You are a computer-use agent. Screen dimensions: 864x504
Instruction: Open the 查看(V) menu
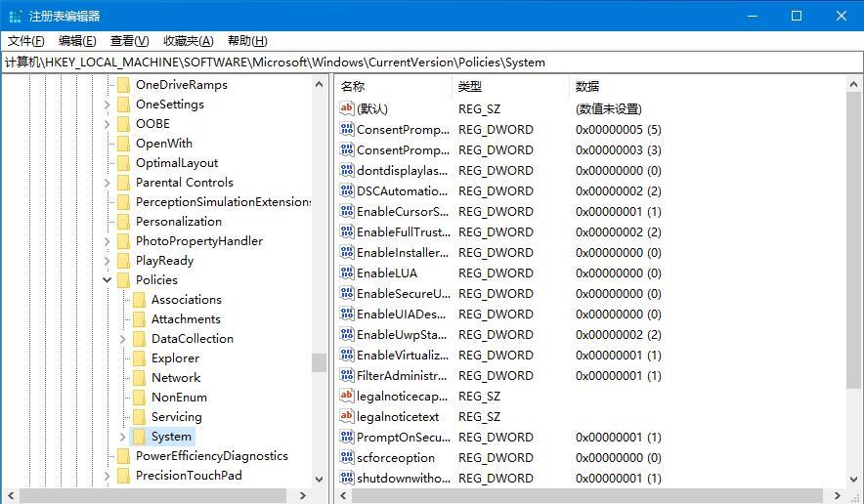pyautogui.click(x=129, y=41)
